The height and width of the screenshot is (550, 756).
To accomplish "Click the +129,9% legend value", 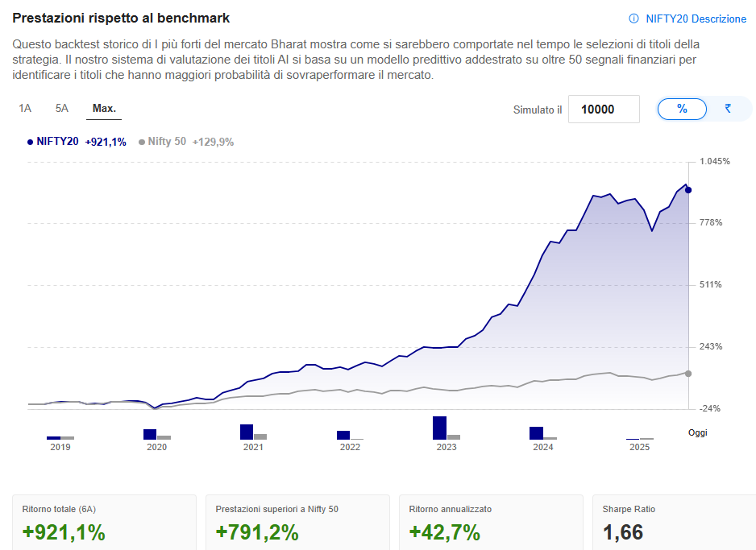I will tap(213, 142).
